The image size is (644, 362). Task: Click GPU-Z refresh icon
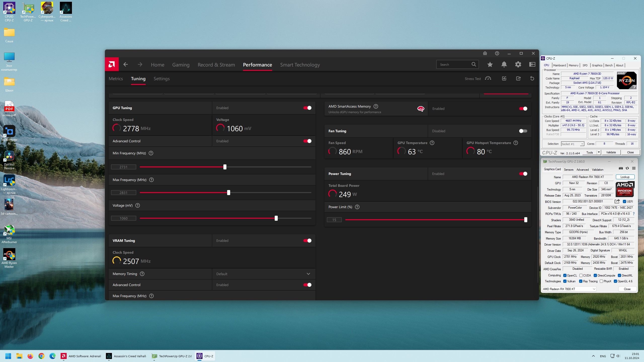627,168
